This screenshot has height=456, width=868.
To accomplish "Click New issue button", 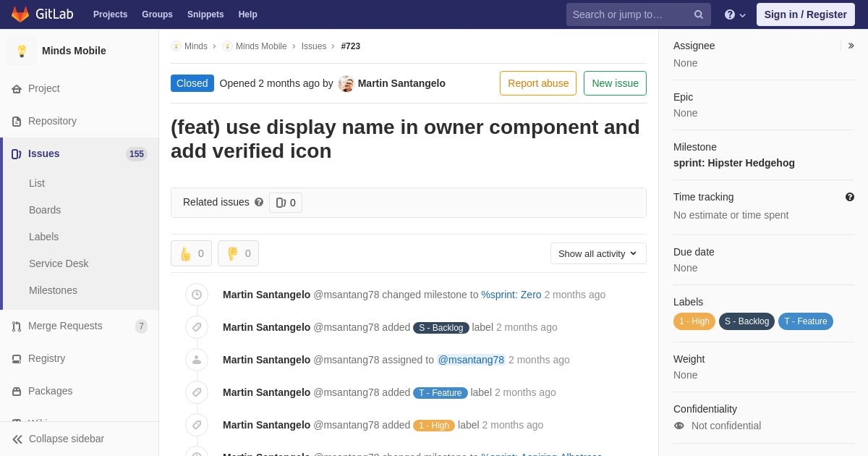I will (615, 83).
